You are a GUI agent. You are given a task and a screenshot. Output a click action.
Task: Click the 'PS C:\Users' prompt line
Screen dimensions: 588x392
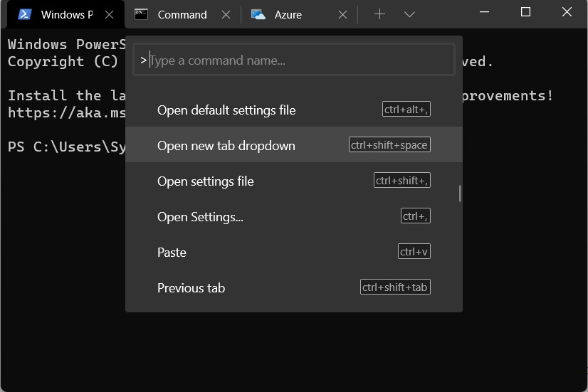(x=67, y=147)
